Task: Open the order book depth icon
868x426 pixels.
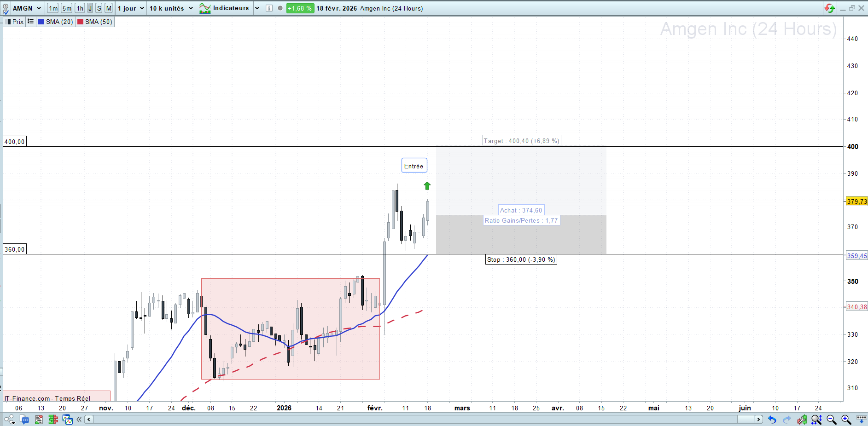Action: 53,420
